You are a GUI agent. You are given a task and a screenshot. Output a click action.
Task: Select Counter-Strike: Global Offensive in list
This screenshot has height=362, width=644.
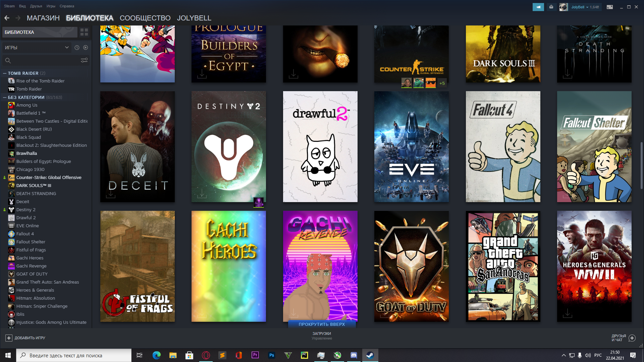coord(49,177)
